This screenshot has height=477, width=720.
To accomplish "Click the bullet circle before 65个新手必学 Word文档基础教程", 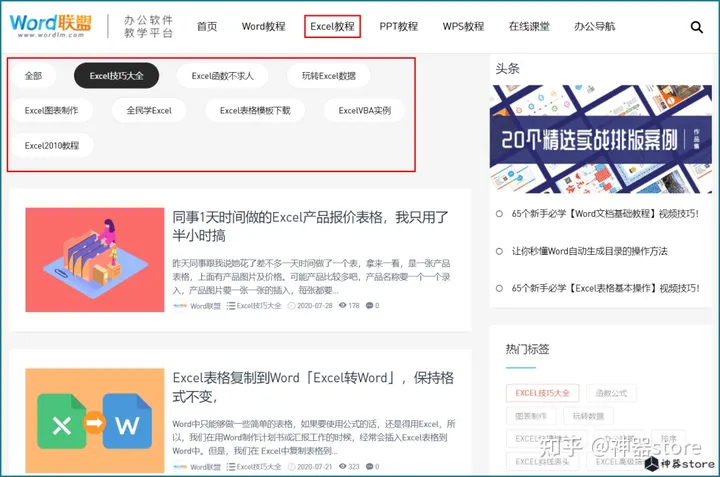I will pos(499,213).
